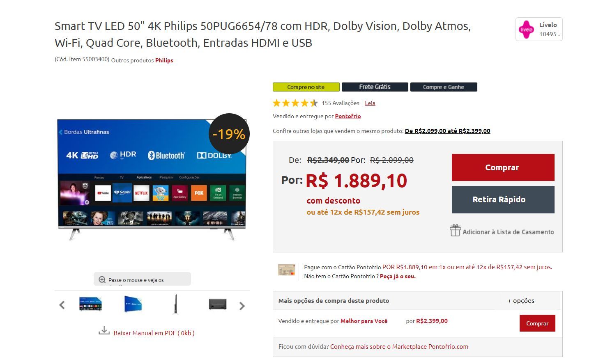The image size is (610, 364).
Task: Click the Pontofrio card icon
Action: pos(287,270)
